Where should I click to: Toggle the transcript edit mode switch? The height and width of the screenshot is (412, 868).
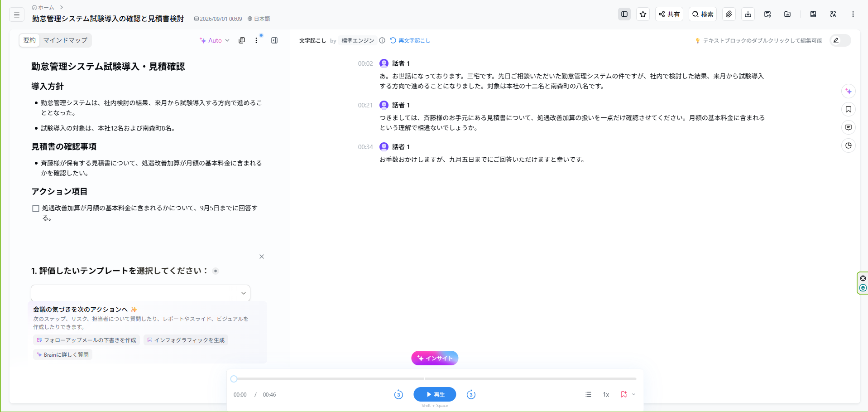840,40
